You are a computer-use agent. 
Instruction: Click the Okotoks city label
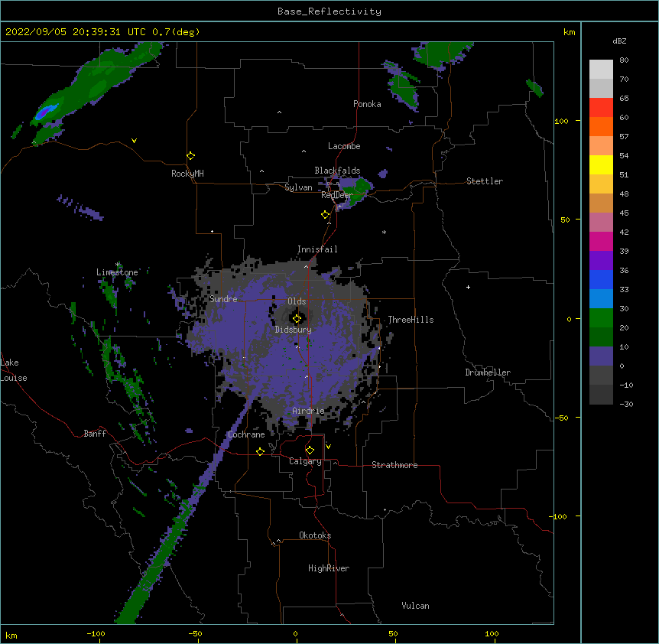tap(315, 535)
